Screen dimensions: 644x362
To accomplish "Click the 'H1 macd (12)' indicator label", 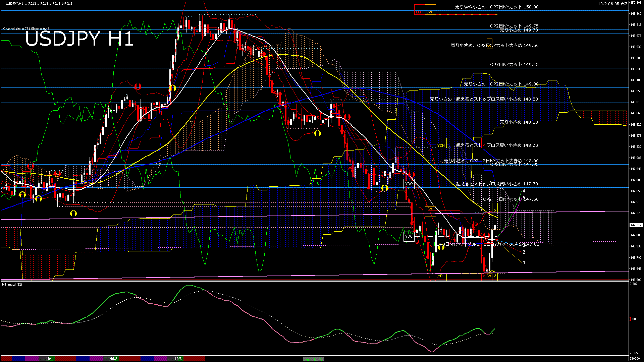I will [x=12, y=285].
